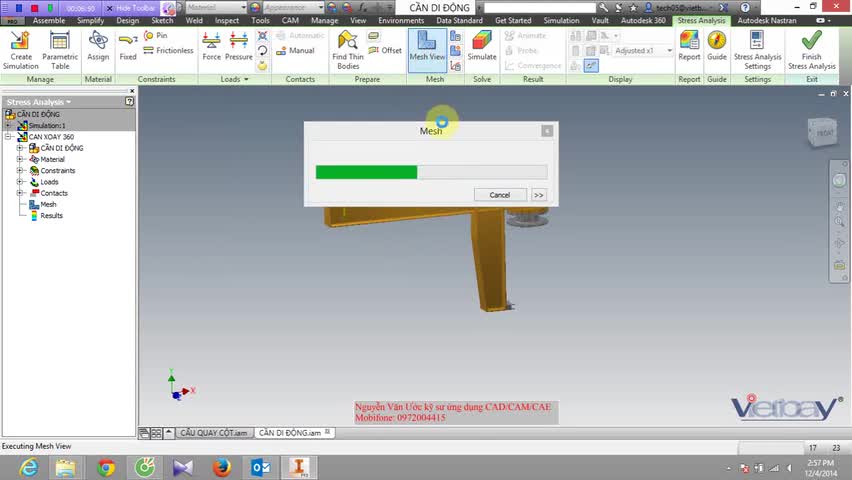The width and height of the screenshot is (852, 480).
Task: Choose the Pin constraint tool
Action: (x=155, y=35)
